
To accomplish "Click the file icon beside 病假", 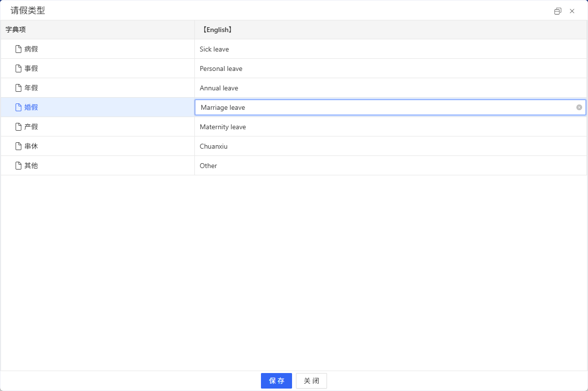I will pos(18,49).
